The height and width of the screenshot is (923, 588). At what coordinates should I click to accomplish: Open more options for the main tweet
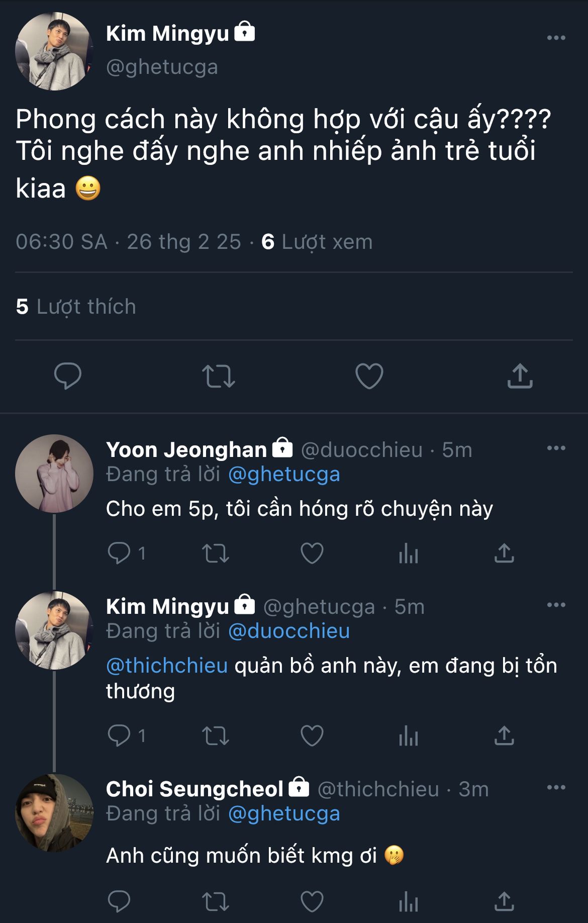556,38
